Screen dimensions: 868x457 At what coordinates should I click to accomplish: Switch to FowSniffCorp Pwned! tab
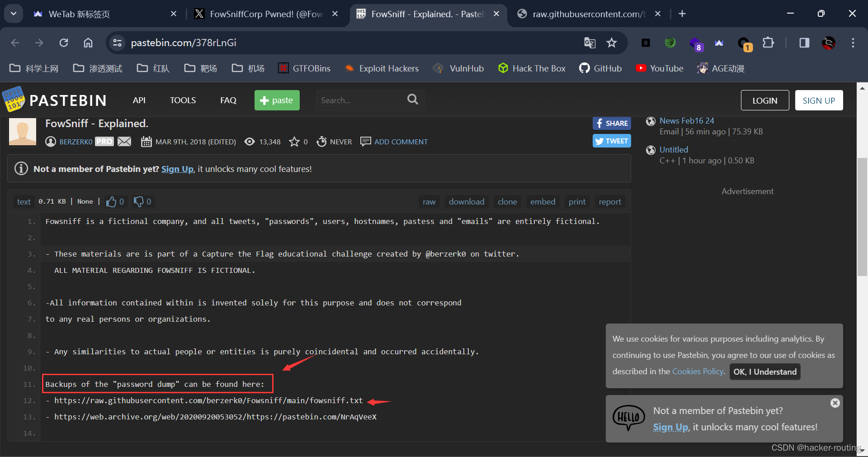(266, 14)
